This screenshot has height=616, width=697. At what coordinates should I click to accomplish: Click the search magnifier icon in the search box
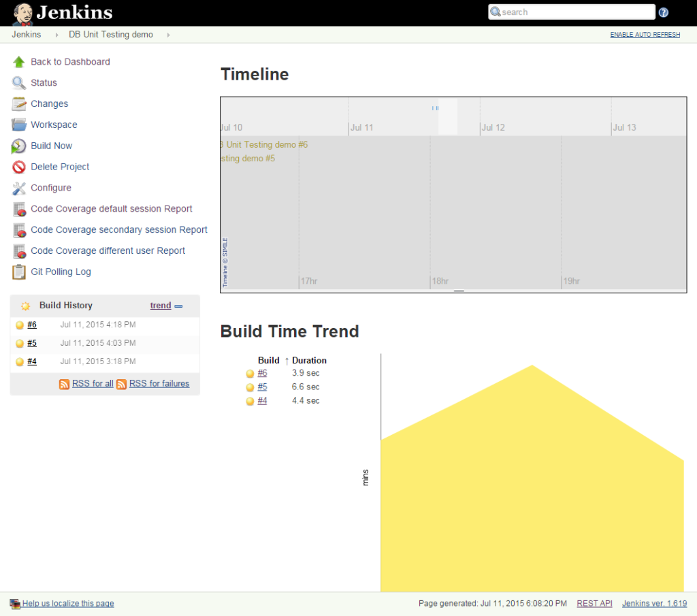pos(496,12)
